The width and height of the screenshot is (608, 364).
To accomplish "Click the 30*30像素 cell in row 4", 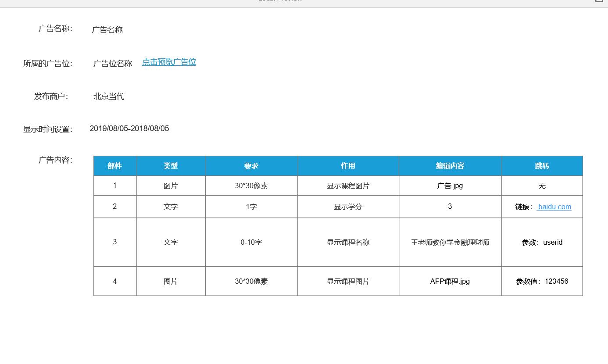I will 251,282.
